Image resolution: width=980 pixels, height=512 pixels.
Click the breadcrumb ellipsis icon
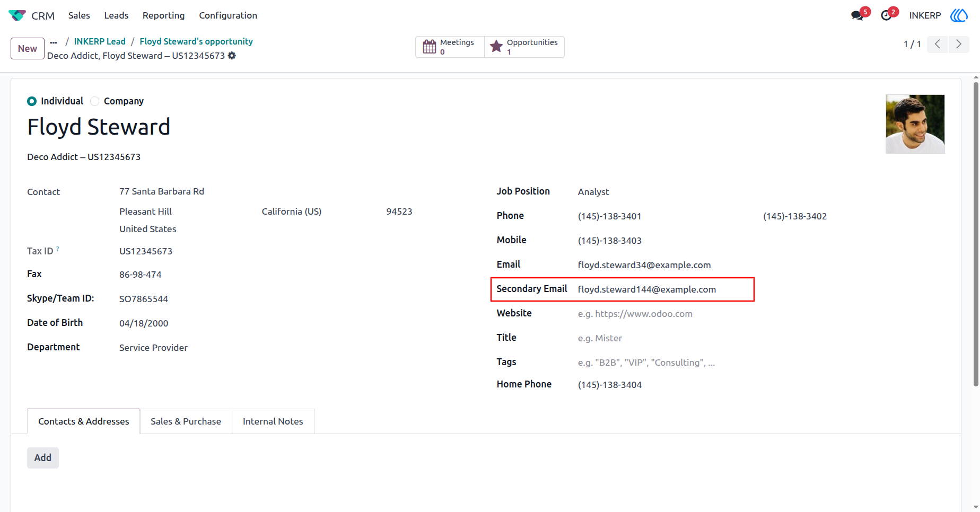(x=54, y=42)
